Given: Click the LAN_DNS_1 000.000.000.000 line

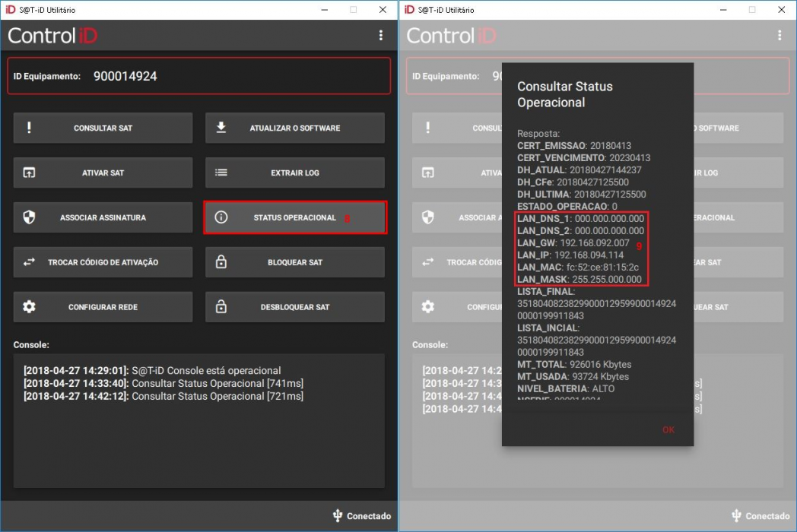Looking at the screenshot, I should 580,218.
